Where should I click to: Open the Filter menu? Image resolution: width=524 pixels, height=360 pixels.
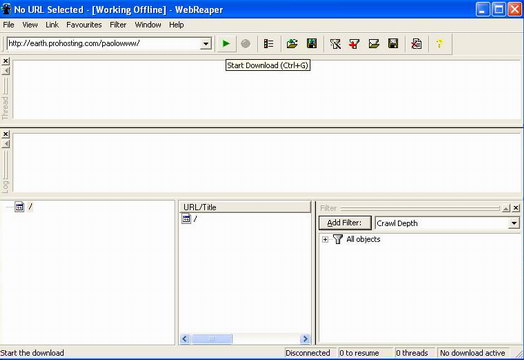(x=118, y=25)
